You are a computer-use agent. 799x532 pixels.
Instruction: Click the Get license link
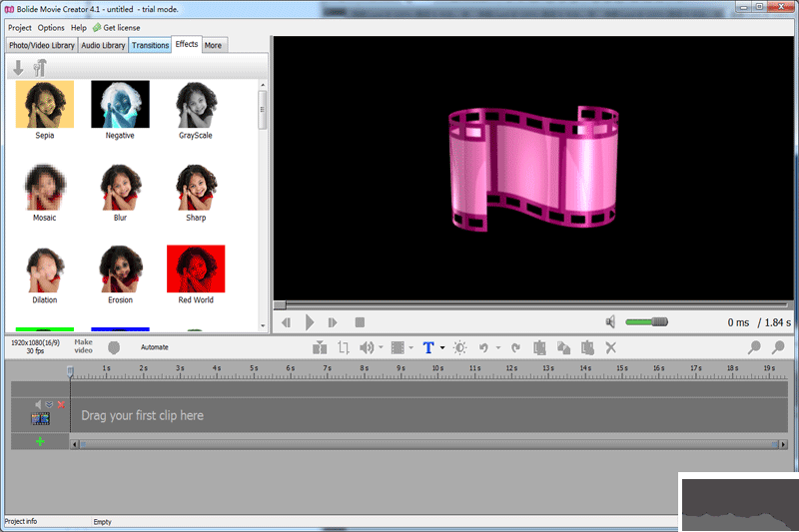121,28
